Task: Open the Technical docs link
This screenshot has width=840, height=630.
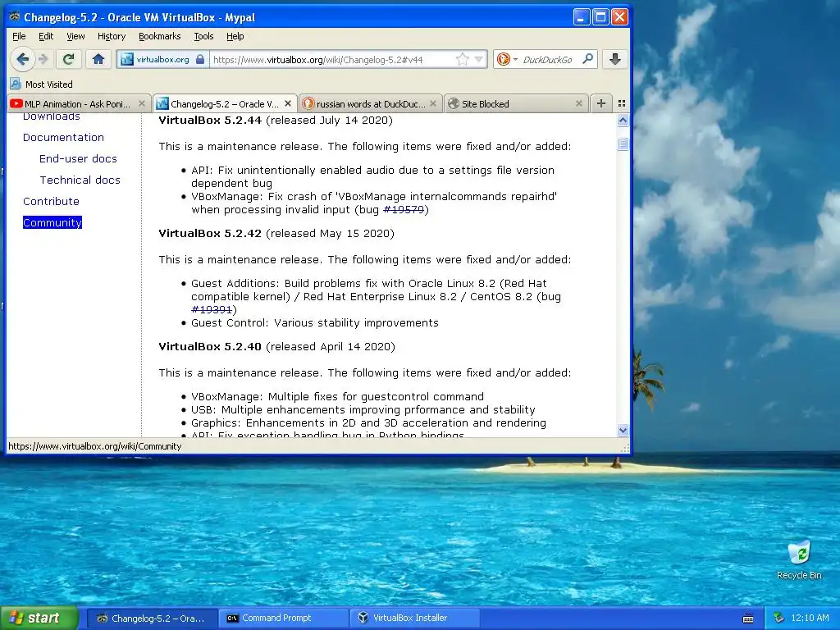Action: [x=80, y=180]
